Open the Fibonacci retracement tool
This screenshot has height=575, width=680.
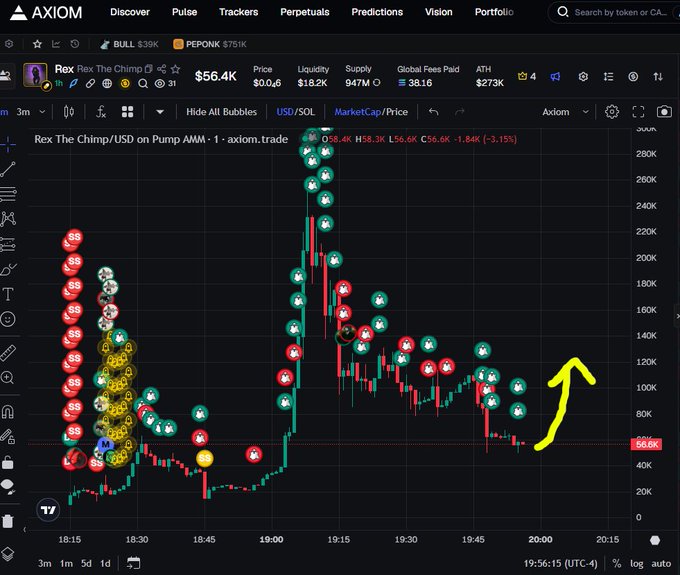[8, 194]
